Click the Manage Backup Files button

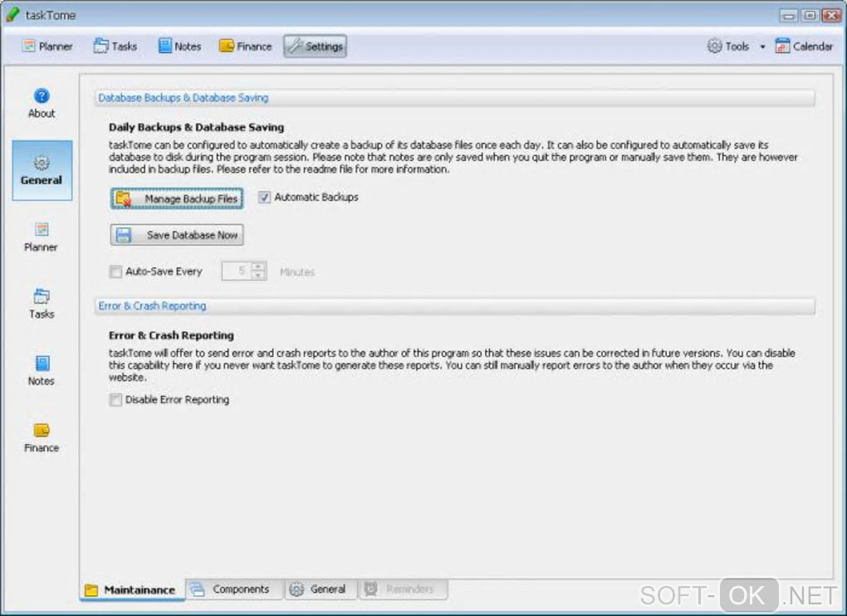[177, 198]
